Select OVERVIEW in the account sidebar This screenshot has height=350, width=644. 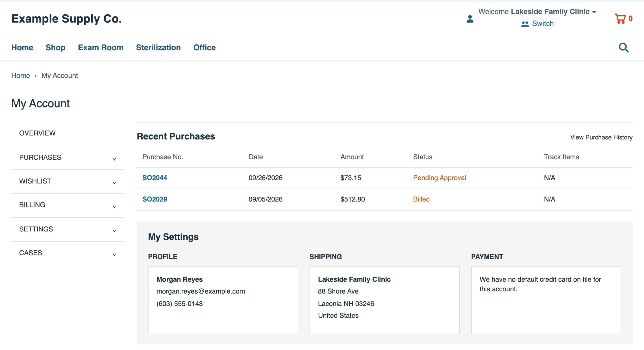pos(68,133)
